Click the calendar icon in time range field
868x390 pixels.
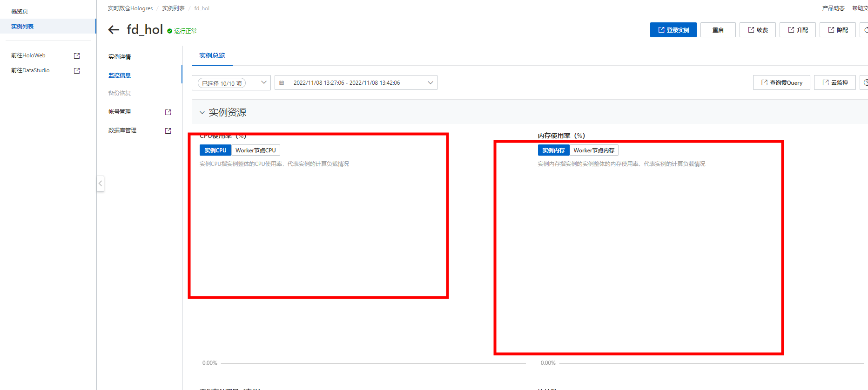point(282,83)
